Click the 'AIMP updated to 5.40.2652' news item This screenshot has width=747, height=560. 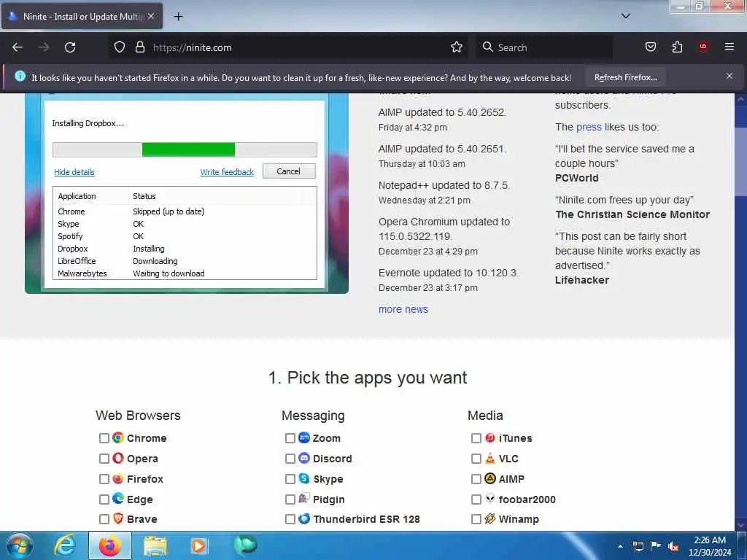coord(442,112)
